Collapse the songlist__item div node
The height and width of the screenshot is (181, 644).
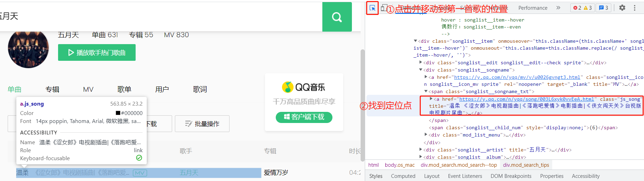click(416, 41)
